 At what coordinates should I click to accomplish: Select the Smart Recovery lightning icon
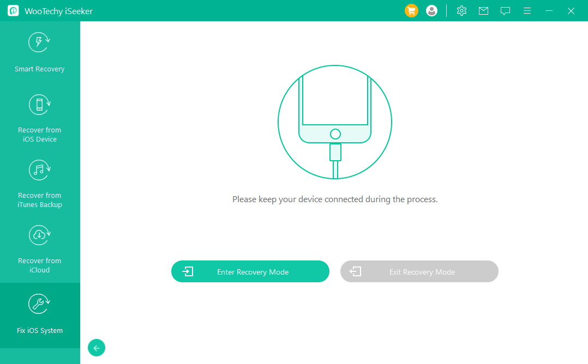pyautogui.click(x=39, y=43)
